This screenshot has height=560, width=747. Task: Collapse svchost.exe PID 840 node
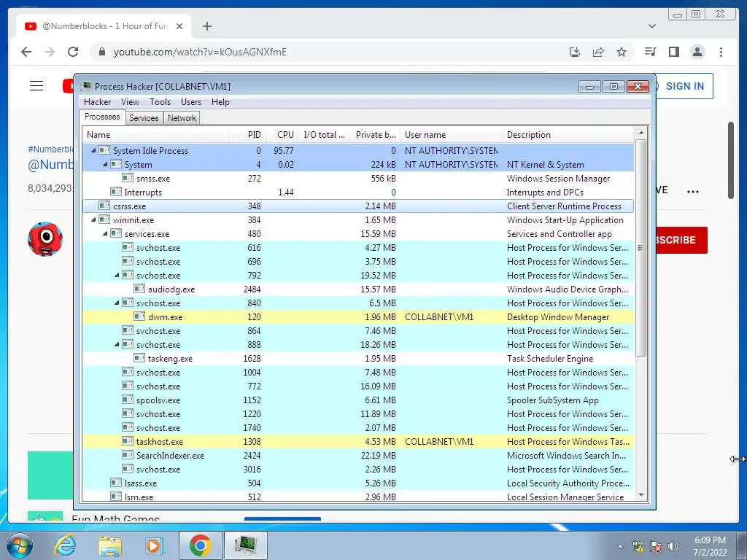[117, 303]
